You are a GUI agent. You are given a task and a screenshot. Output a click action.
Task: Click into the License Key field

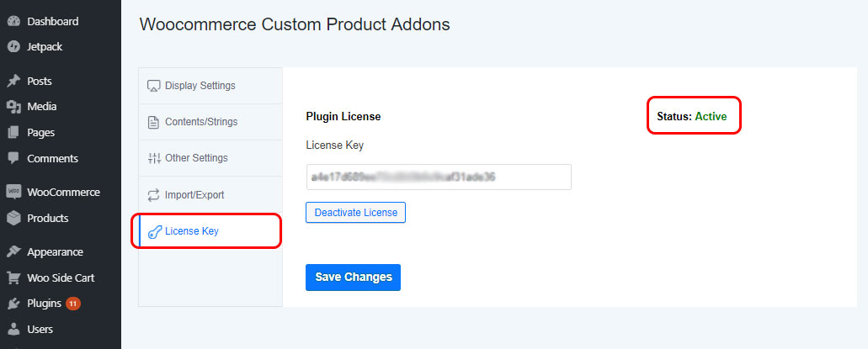(439, 177)
